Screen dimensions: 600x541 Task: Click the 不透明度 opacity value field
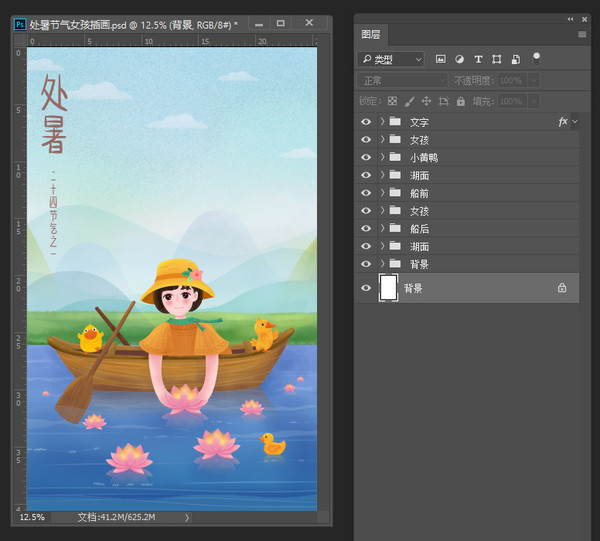point(512,80)
